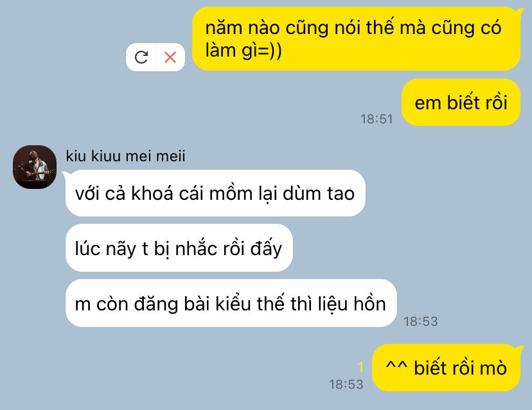The height and width of the screenshot is (410, 532).
Task: Select the 'em biết rồi' message bubble
Action: click(461, 103)
